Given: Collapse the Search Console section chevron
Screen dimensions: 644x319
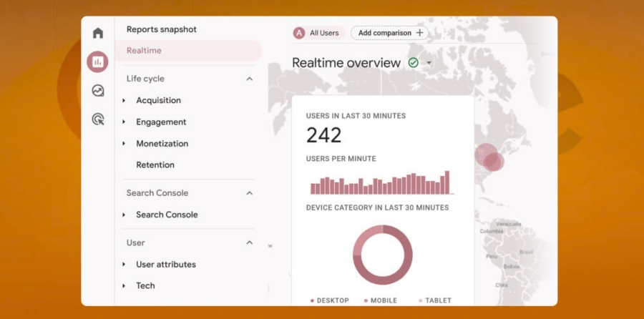Looking at the screenshot, I should click(x=249, y=193).
